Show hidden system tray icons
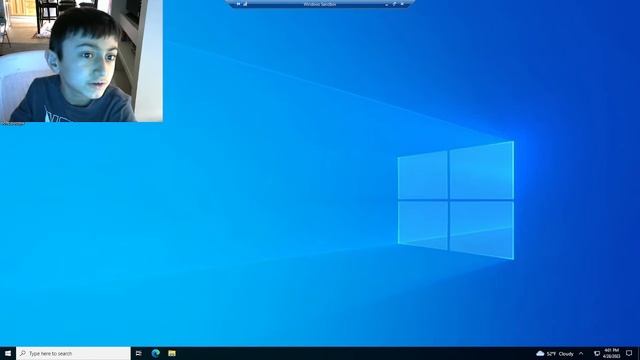640x360 pixels. point(581,353)
